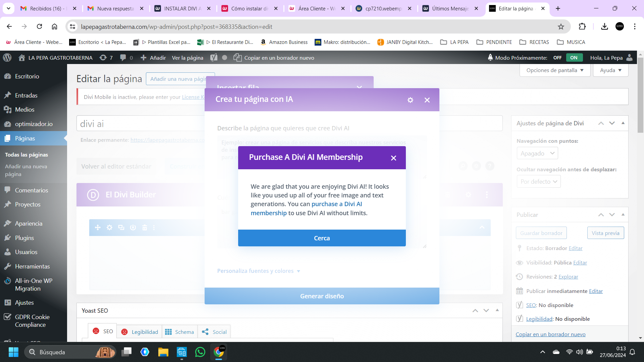This screenshot has height=362, width=644.
Task: Edit Visibilidad Pública via Editar link
Action: click(x=580, y=263)
